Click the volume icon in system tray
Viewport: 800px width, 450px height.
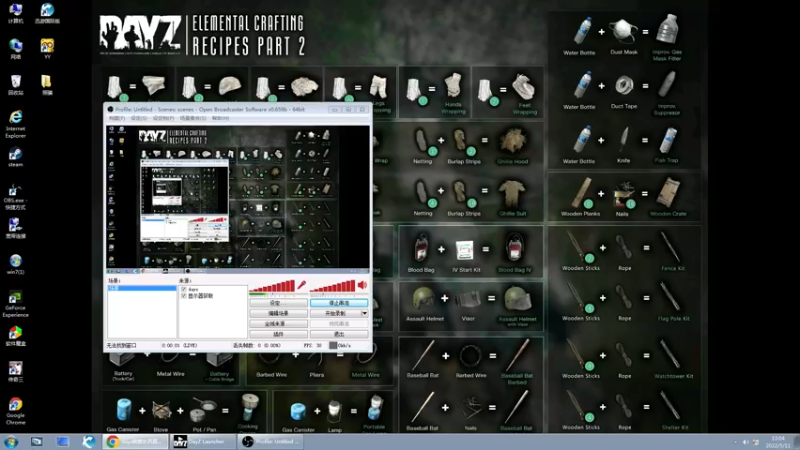(x=745, y=442)
